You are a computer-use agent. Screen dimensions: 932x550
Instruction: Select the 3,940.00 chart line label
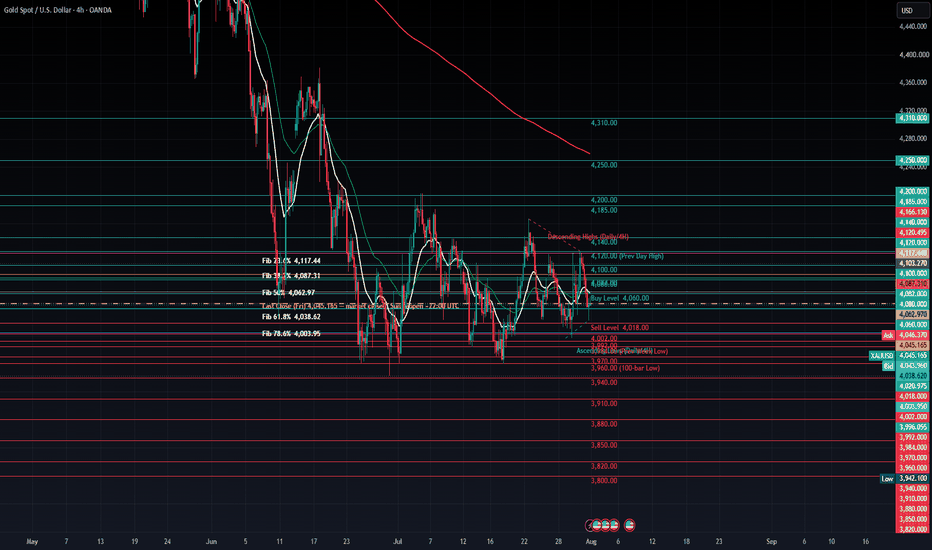[x=604, y=382]
